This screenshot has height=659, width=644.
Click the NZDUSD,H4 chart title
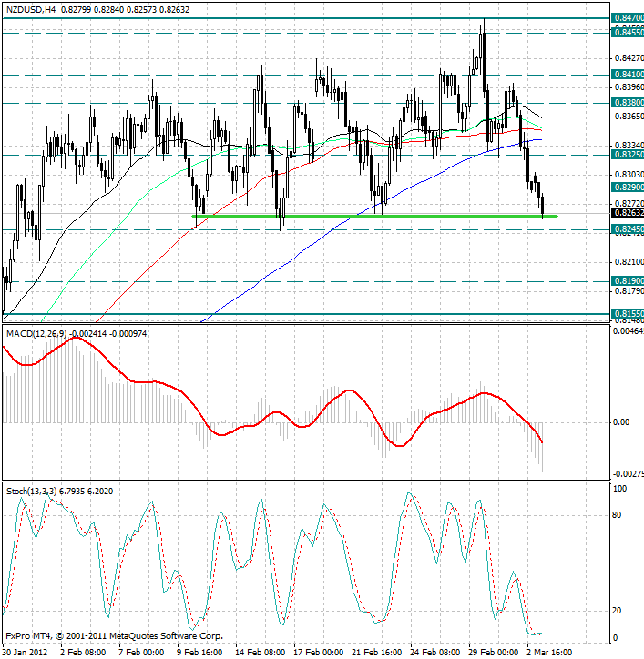coord(30,7)
